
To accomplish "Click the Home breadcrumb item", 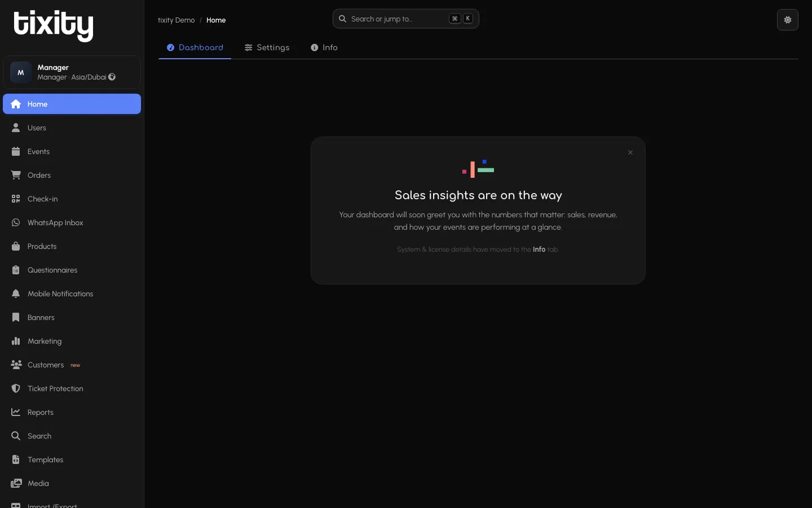I will [216, 20].
